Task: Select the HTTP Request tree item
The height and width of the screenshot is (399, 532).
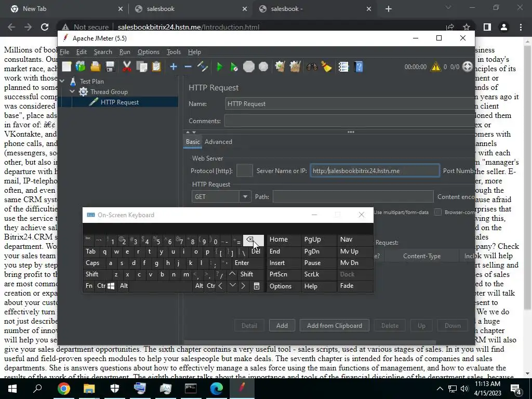Action: click(x=119, y=102)
